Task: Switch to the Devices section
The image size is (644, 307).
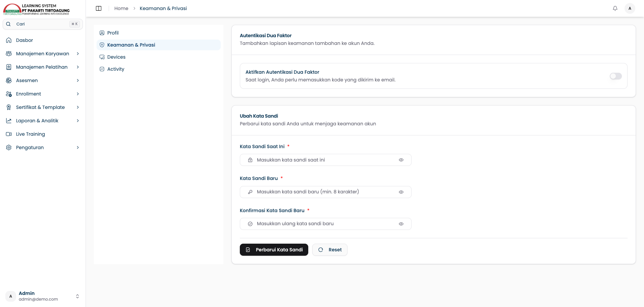Action: click(159, 57)
